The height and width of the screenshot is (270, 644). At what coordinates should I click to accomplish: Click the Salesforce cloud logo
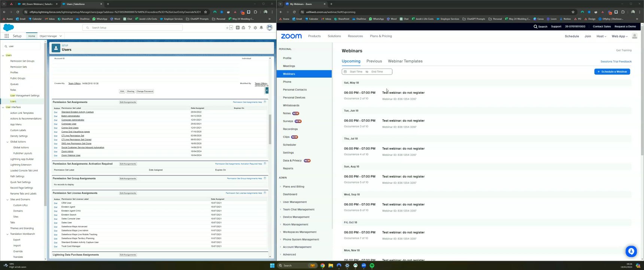[8, 27]
